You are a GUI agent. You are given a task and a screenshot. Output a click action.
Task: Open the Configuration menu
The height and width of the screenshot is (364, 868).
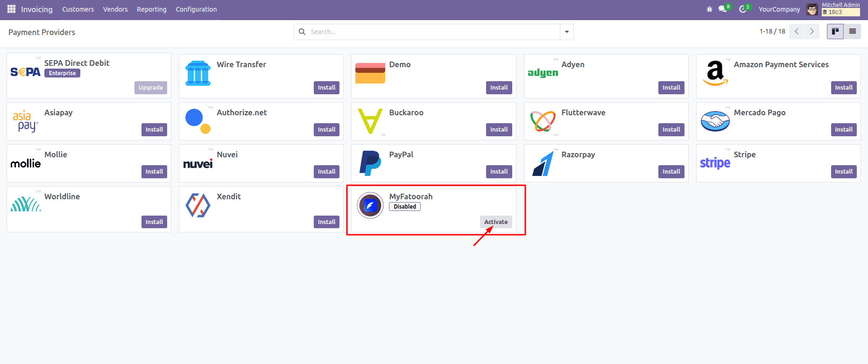[196, 9]
